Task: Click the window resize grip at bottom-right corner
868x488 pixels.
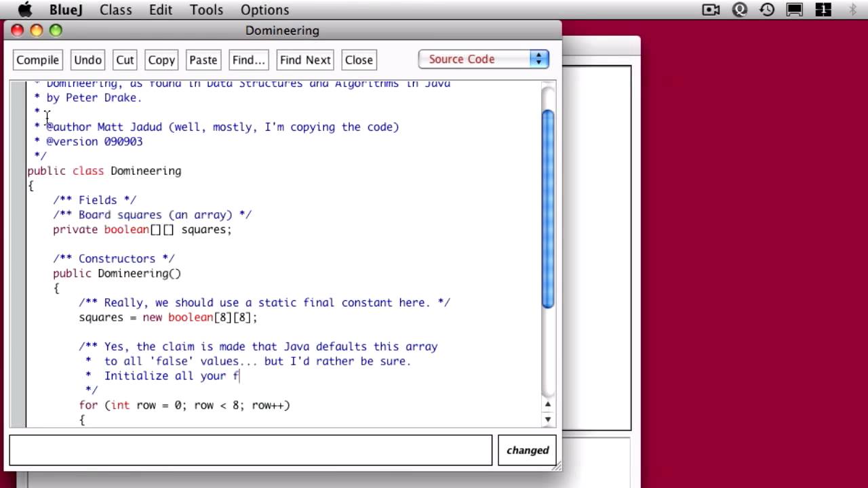Action: click(557, 466)
